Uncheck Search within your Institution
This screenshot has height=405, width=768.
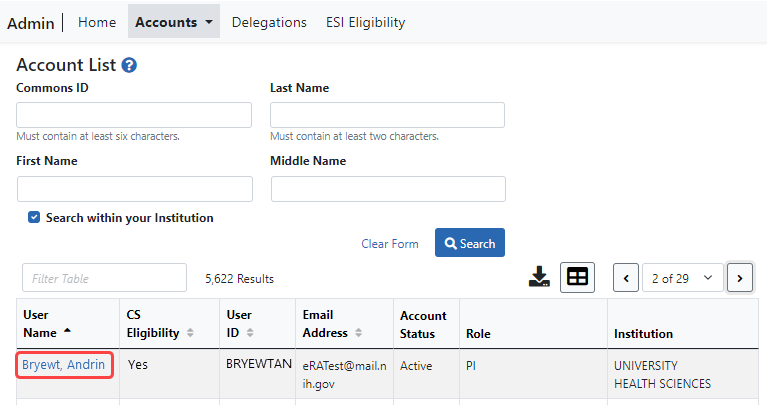pos(34,217)
